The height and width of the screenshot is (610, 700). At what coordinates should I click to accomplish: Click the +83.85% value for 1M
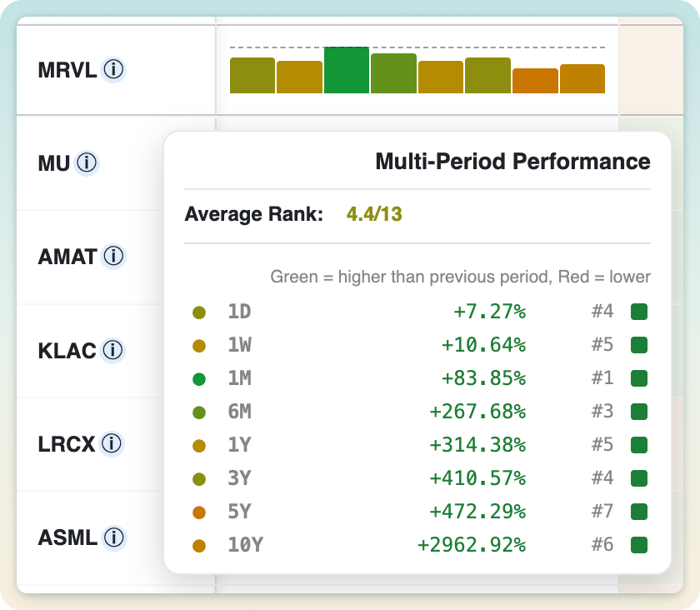coord(483,378)
